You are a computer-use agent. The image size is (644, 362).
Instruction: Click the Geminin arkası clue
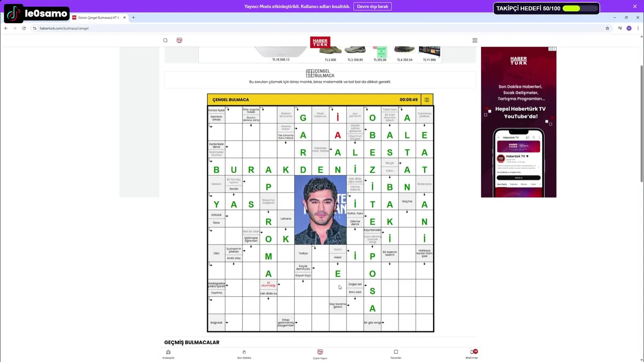[216, 119]
